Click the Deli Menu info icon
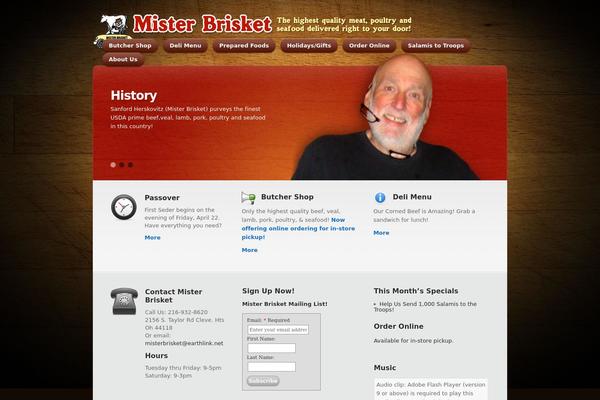 tap(380, 198)
